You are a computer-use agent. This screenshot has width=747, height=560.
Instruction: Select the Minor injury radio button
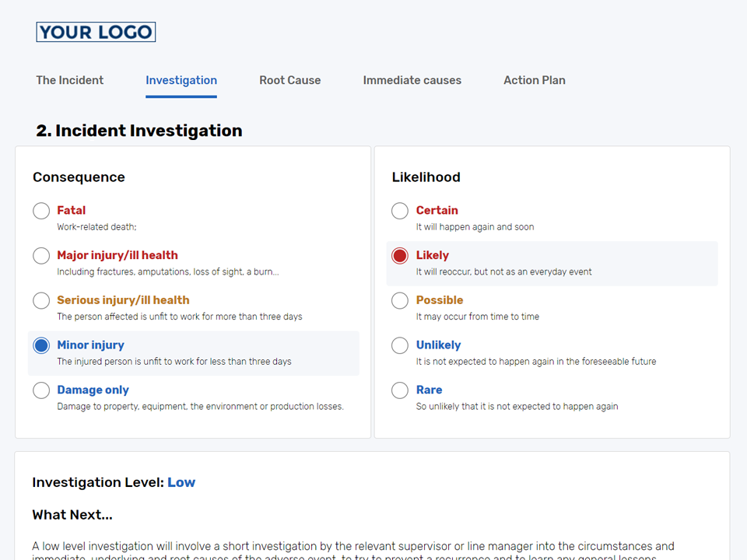tap(41, 345)
